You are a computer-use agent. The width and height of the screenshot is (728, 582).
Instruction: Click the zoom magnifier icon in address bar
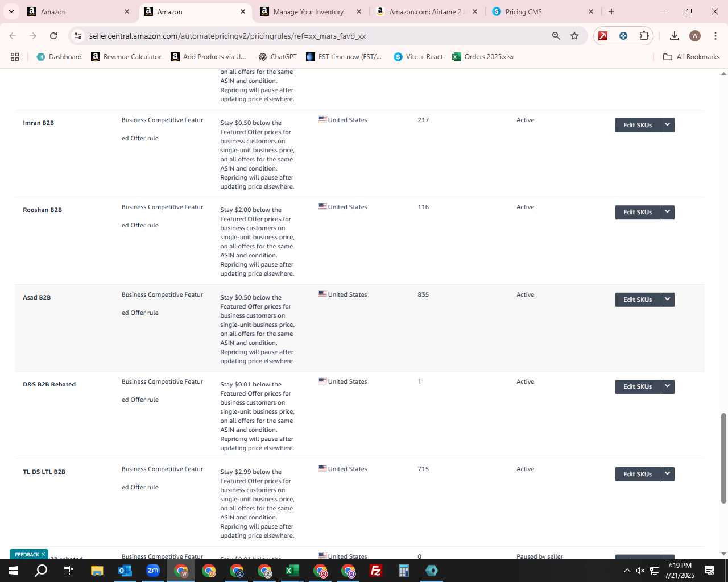(556, 36)
